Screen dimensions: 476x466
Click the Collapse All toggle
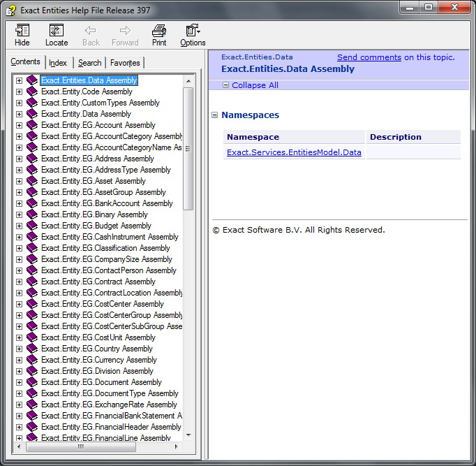pos(251,85)
